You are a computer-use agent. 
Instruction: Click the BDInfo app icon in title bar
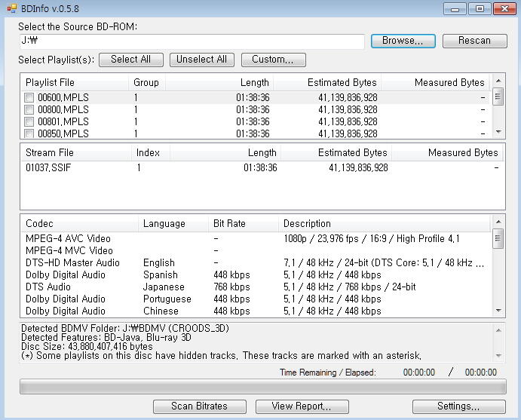11,8
